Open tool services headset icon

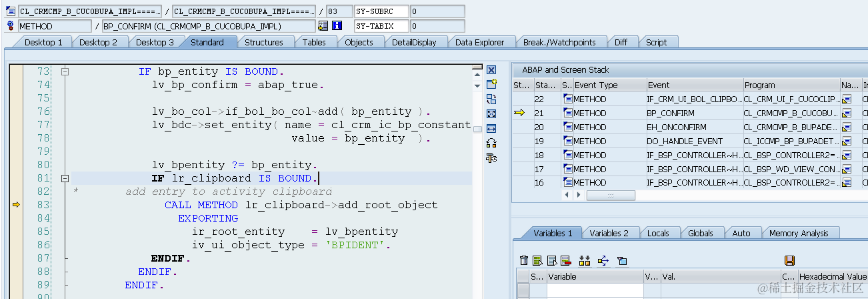click(x=491, y=143)
